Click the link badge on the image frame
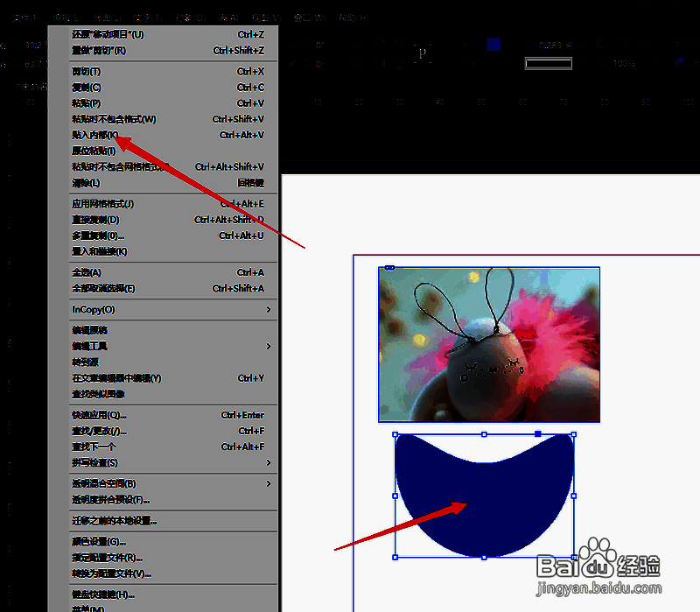Viewport: 700px width, 612px height. click(x=389, y=267)
